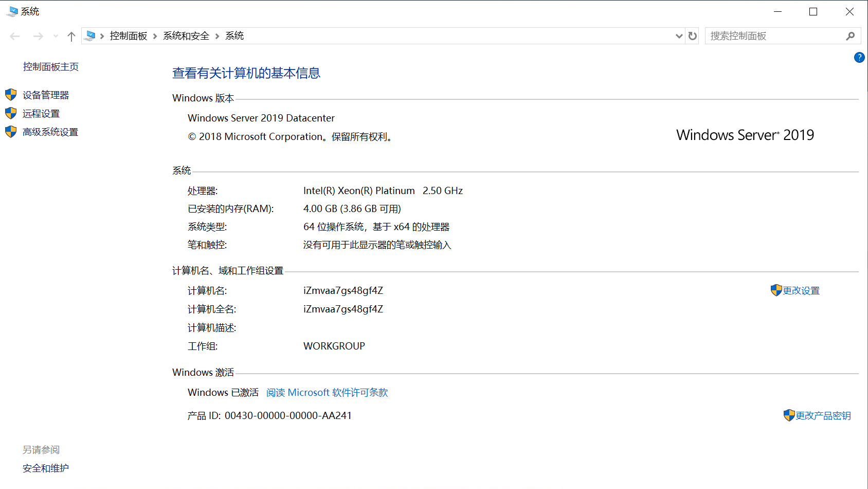Close the 系统 window

(x=849, y=11)
